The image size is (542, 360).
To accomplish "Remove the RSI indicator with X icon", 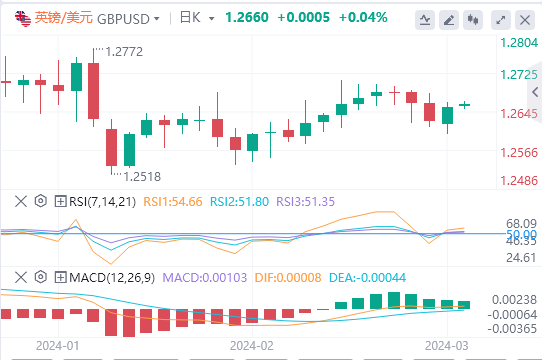I will coord(21,201).
